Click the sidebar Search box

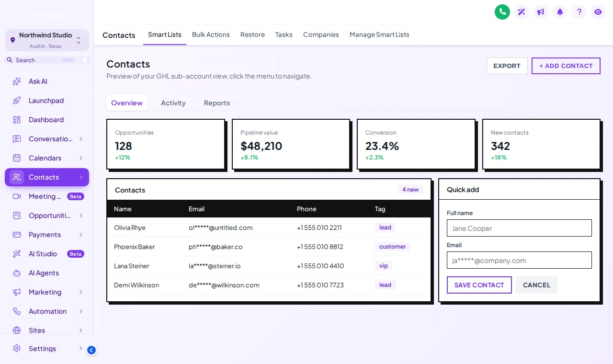coord(40,60)
